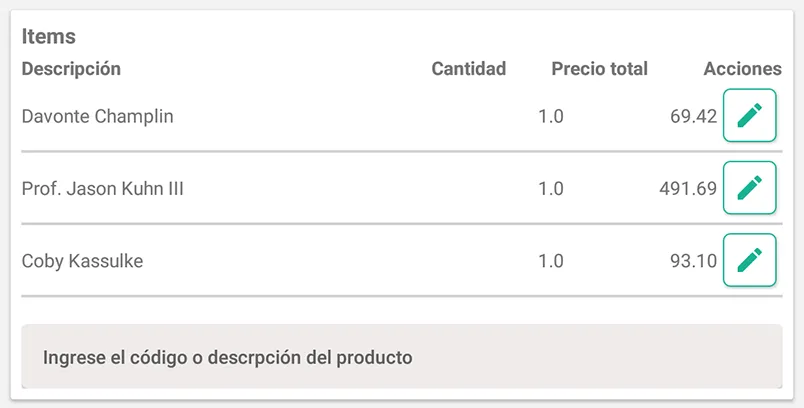Click the Items section title

48,37
